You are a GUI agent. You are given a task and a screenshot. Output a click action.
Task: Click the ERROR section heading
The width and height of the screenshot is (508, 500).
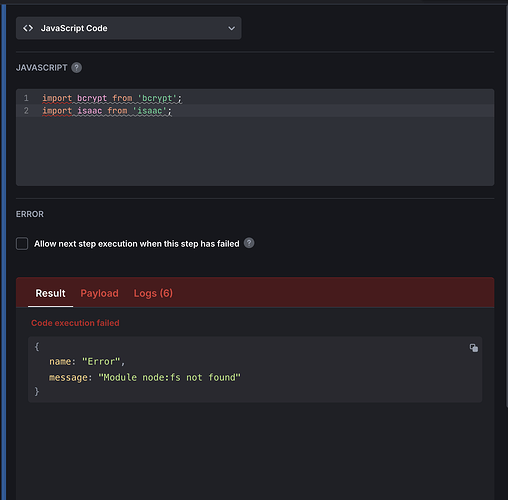pos(30,214)
